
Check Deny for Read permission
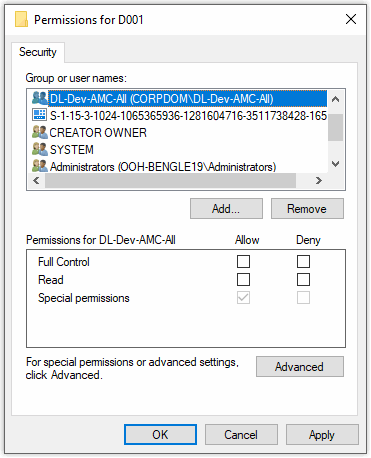point(303,280)
